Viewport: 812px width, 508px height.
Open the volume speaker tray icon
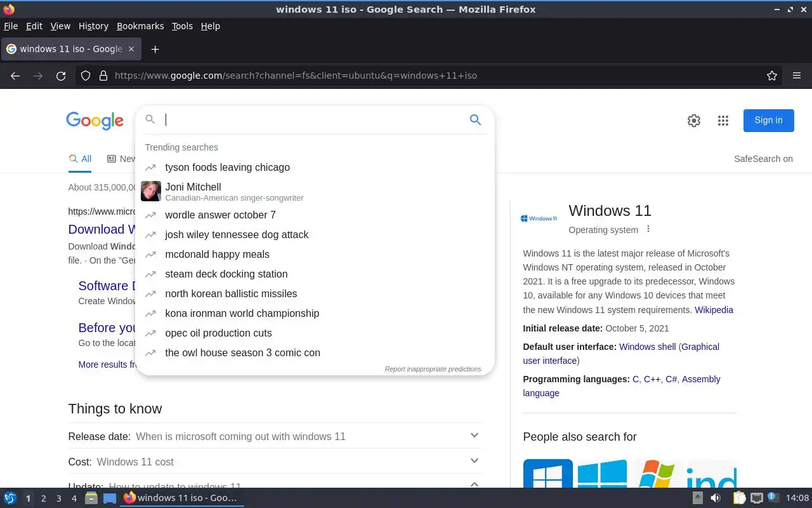(x=716, y=498)
